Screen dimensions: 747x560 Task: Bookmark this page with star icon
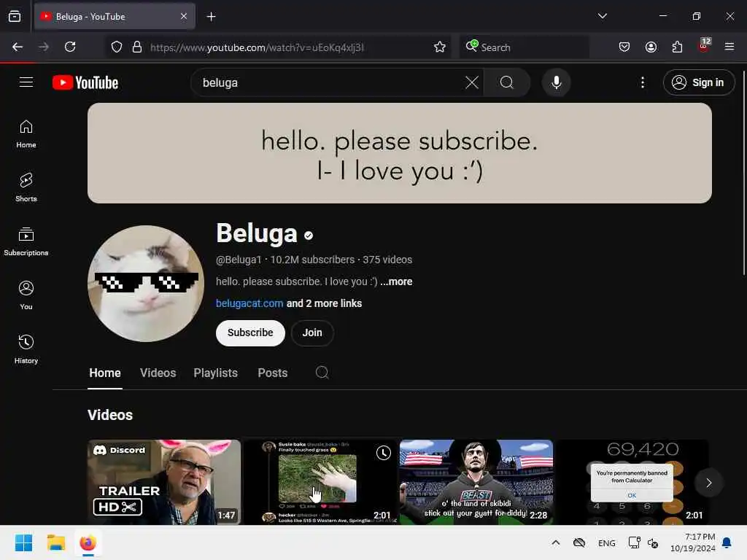[440, 47]
